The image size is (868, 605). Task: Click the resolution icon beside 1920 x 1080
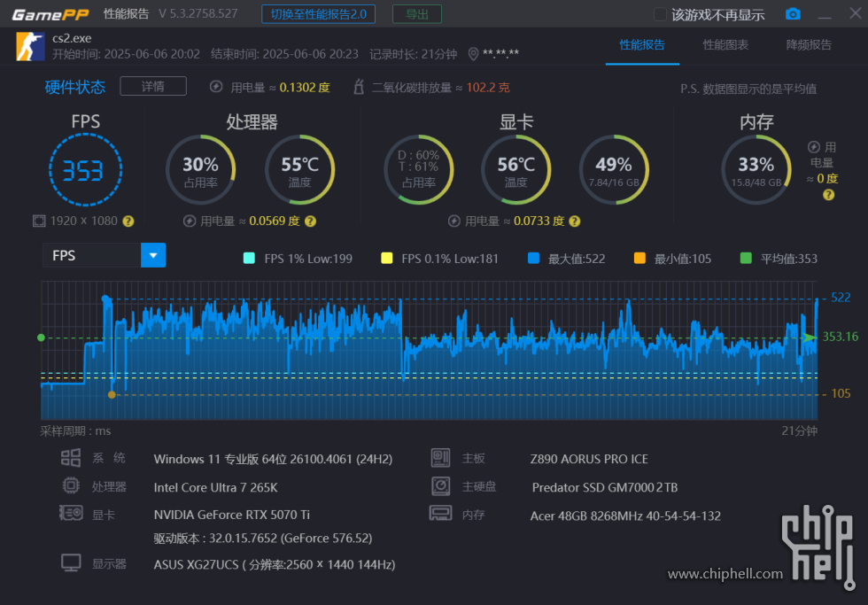pyautogui.click(x=39, y=221)
